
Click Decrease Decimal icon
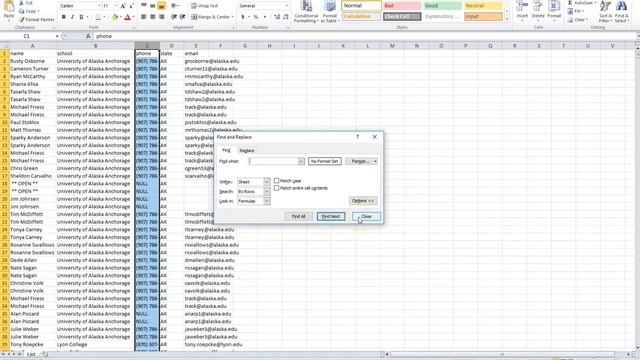click(286, 17)
